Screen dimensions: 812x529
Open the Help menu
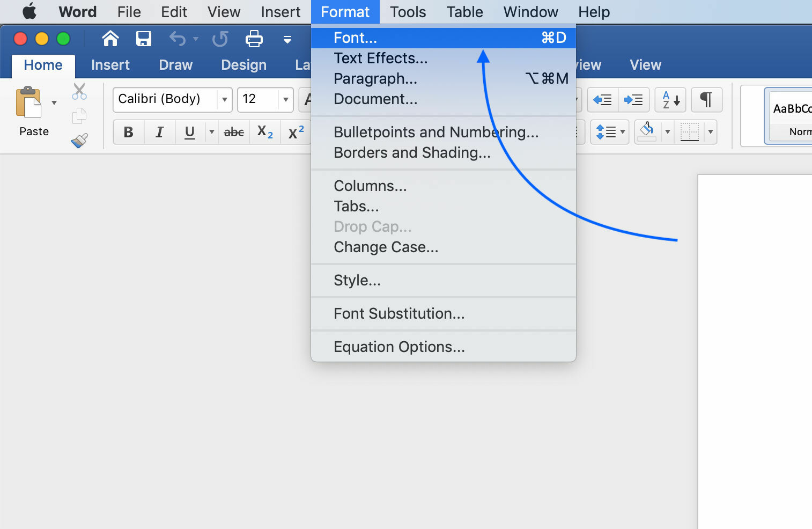594,12
